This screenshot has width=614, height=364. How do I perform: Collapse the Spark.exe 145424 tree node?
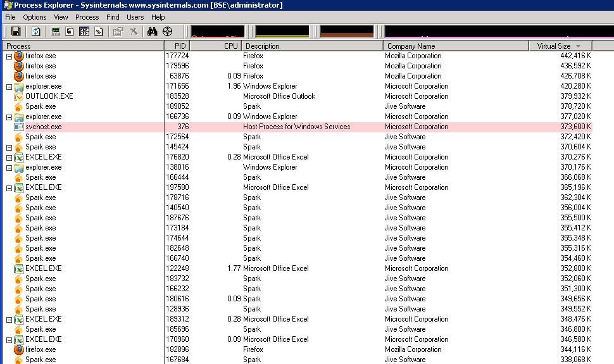point(9,147)
